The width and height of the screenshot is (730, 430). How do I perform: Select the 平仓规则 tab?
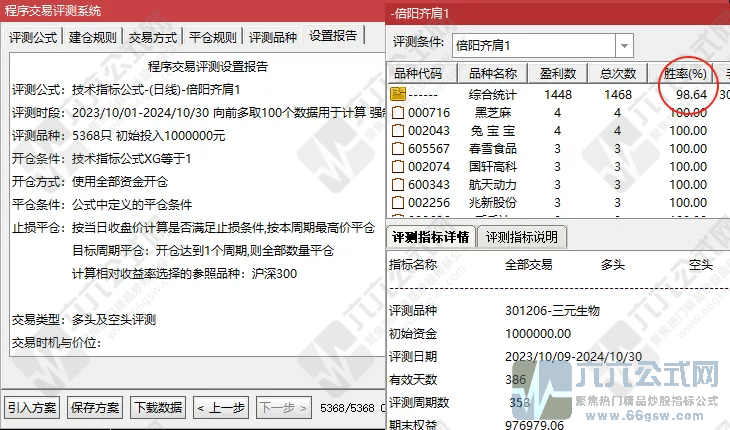[x=213, y=38]
